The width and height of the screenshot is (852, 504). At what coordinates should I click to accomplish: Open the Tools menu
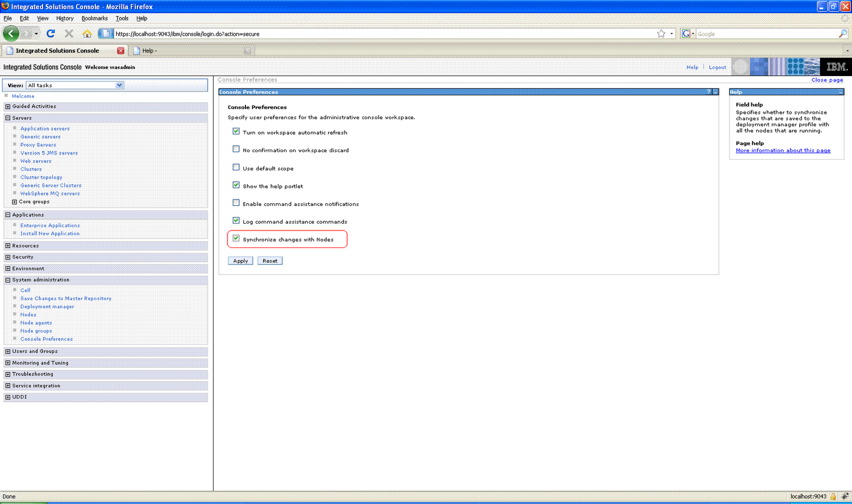[x=122, y=18]
